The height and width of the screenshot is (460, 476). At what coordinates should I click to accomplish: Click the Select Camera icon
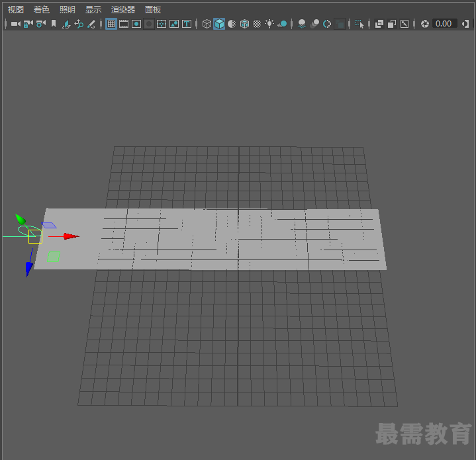16,24
